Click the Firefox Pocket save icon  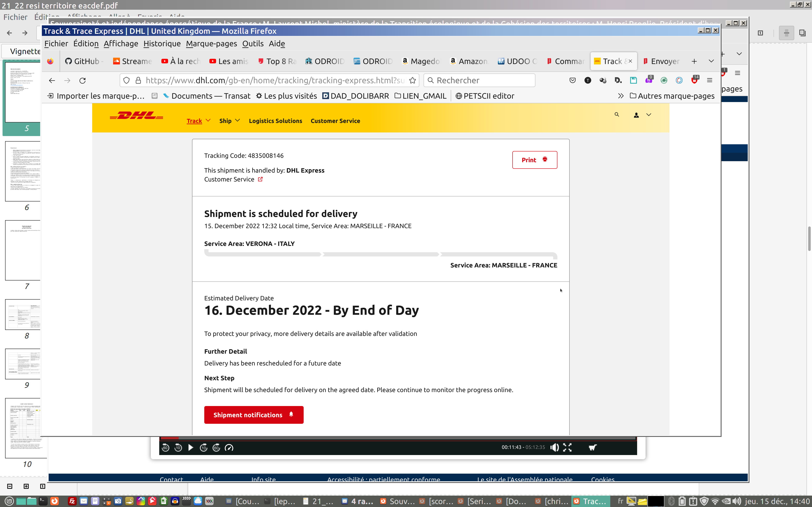572,80
